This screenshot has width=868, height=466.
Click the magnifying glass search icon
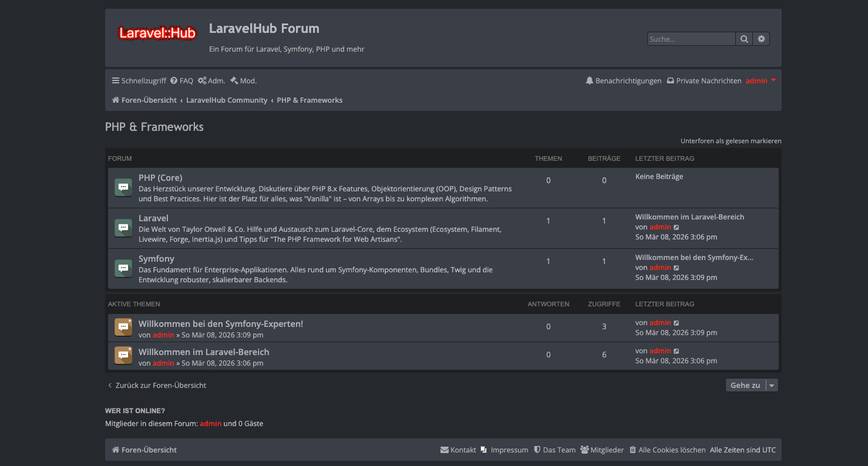743,38
